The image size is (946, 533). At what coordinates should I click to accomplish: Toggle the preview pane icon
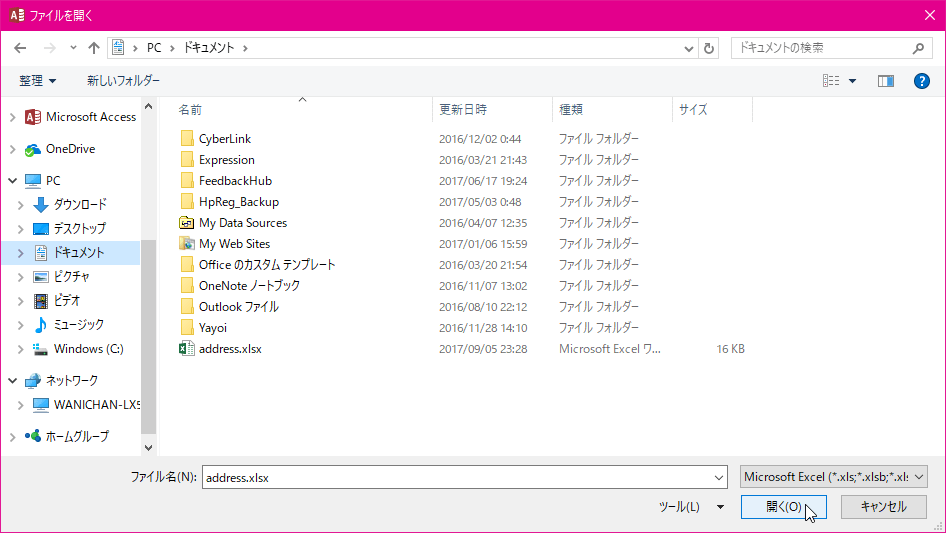[x=886, y=81]
